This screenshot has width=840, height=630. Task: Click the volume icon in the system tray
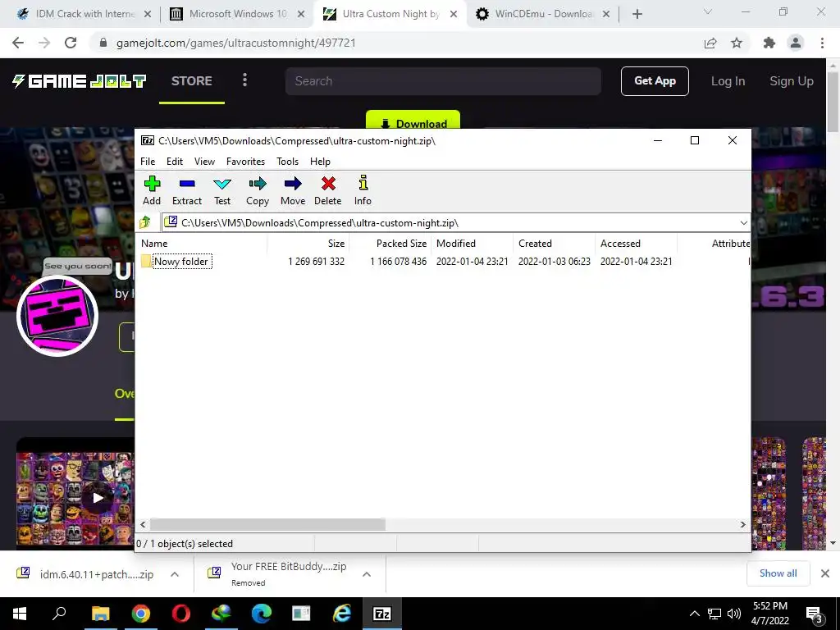click(x=734, y=614)
